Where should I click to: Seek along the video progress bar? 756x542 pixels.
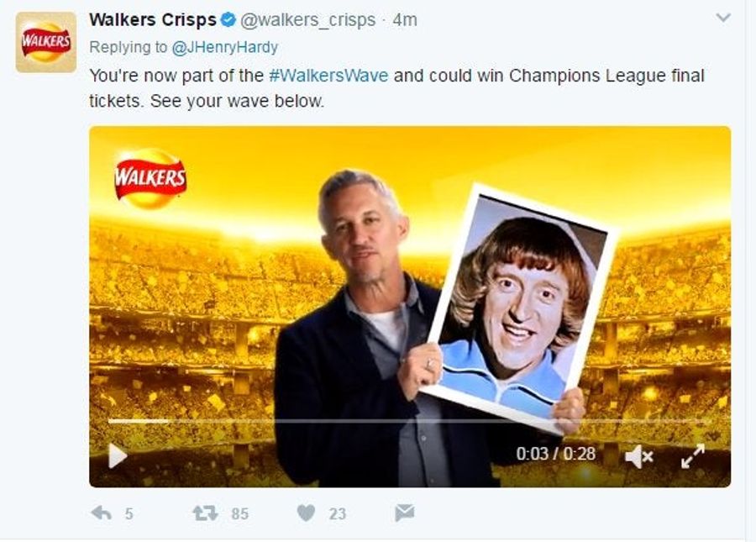coord(410,422)
